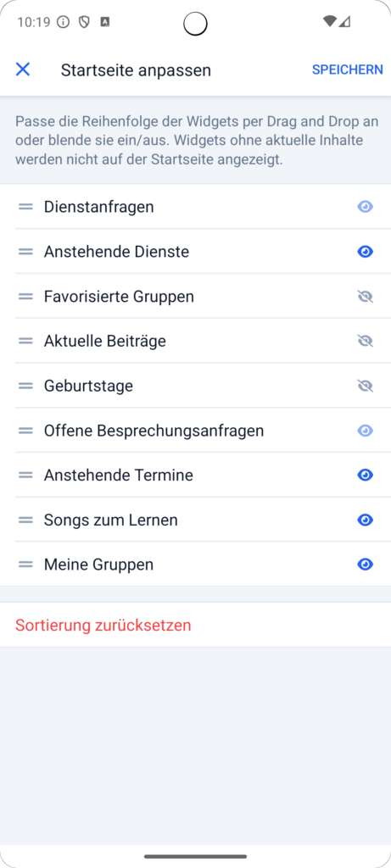Toggle visibility eye for Dienstanfragen
The height and width of the screenshot is (868, 391).
[x=365, y=207]
